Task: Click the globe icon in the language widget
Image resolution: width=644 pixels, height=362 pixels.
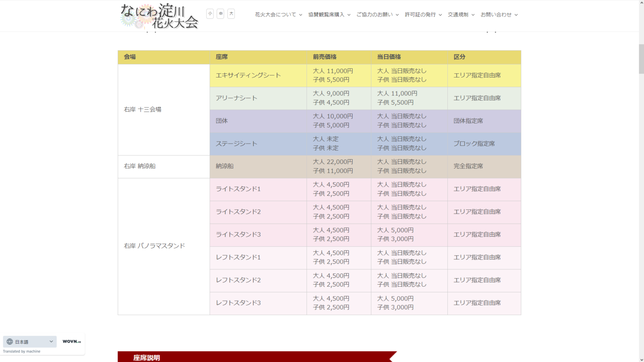Action: [x=10, y=341]
